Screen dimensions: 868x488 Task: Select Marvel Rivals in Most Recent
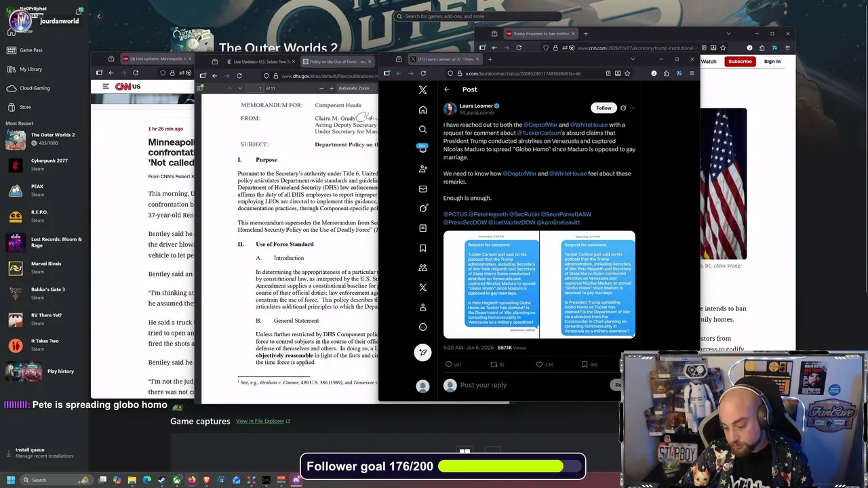pos(44,268)
